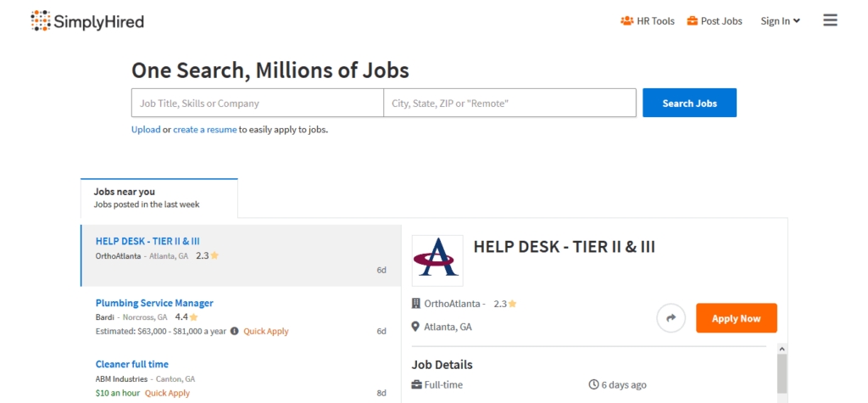Screen dimensions: 868x403
Task: Select the Jobs near you tab
Action: [x=159, y=198]
